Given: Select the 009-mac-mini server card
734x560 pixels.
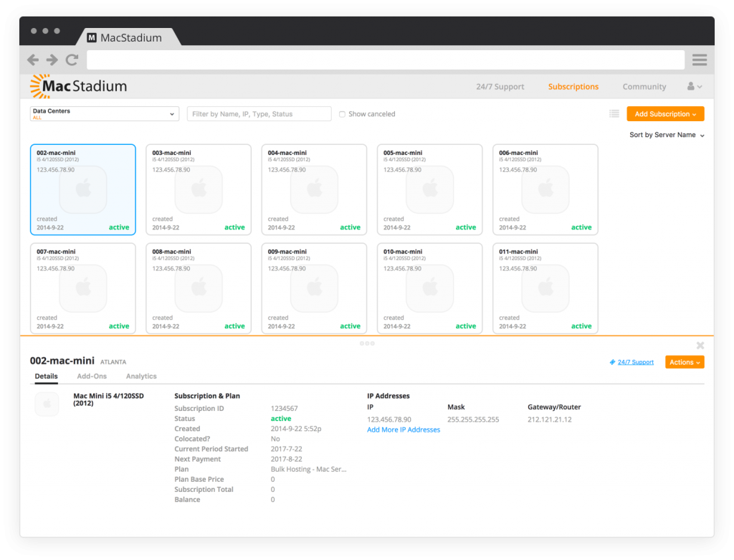Looking at the screenshot, I should pos(314,288).
